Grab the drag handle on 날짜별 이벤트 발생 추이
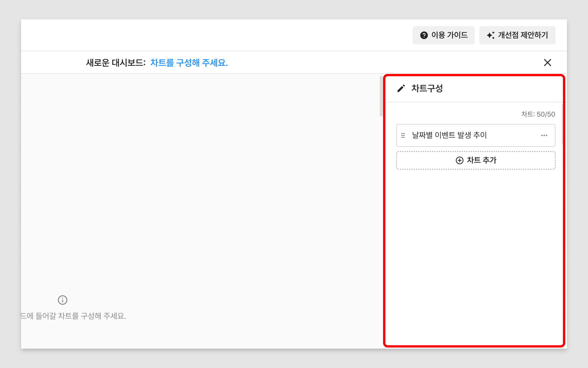The height and width of the screenshot is (368, 588). (x=403, y=135)
